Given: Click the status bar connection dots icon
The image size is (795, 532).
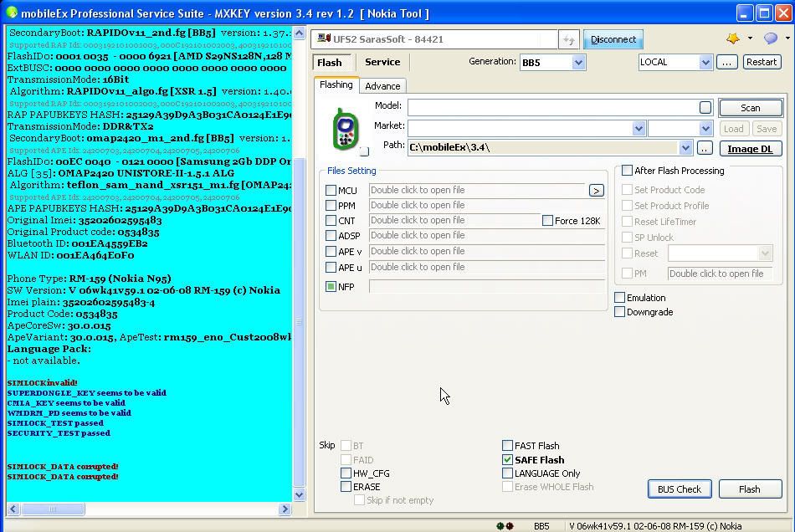Looking at the screenshot, I should point(505,526).
